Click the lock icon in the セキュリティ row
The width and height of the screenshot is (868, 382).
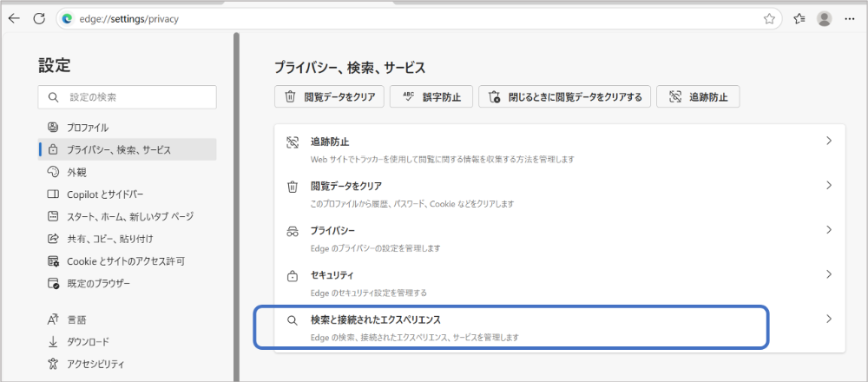(293, 276)
